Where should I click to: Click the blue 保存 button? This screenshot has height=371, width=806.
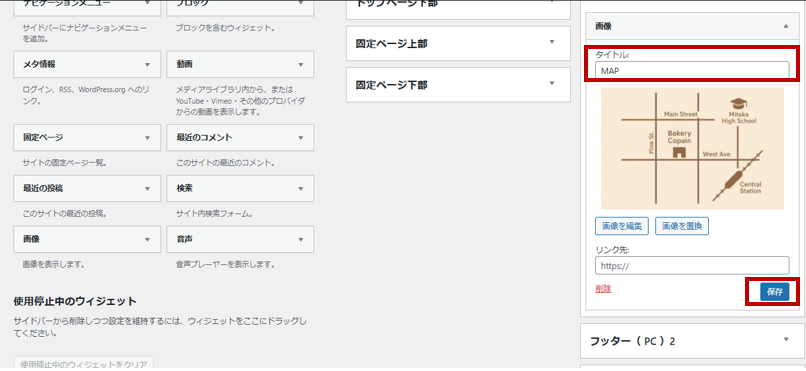pos(775,291)
